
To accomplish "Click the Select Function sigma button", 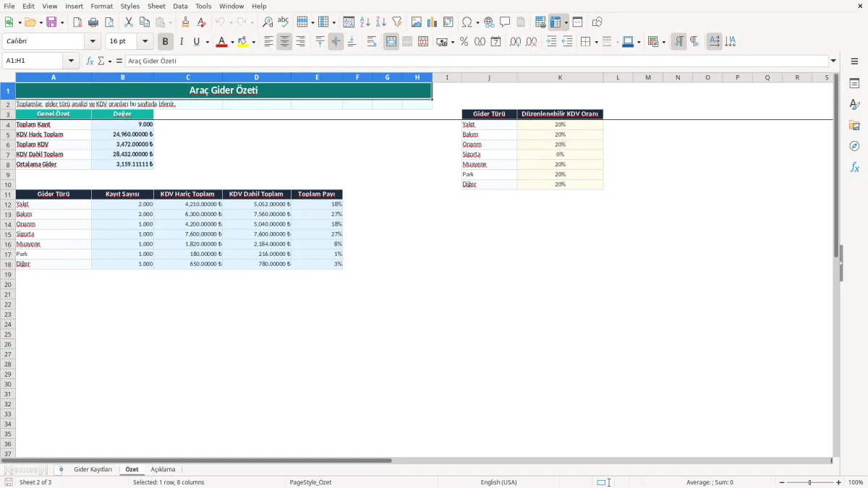I will (x=101, y=61).
